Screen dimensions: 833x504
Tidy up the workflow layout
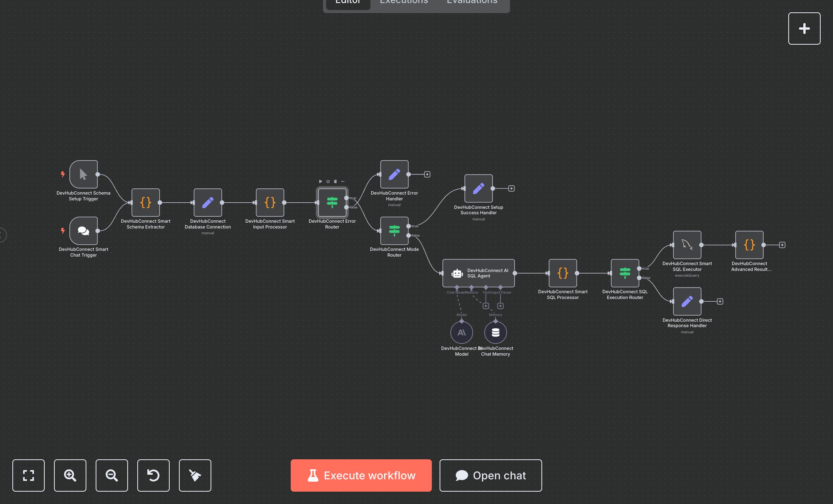[195, 475]
